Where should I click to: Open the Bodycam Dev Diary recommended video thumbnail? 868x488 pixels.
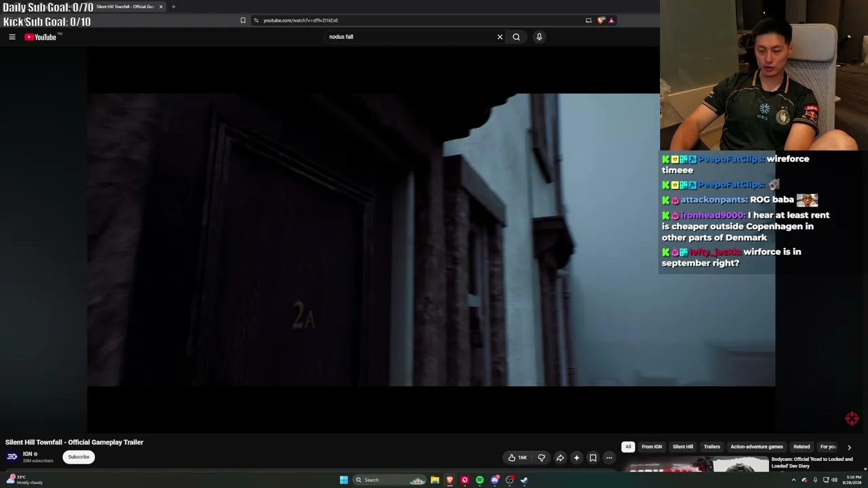pos(696,465)
